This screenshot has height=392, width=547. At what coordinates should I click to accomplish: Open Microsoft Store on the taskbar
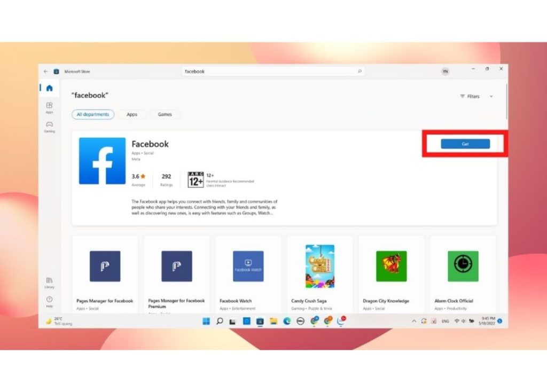pyautogui.click(x=260, y=321)
